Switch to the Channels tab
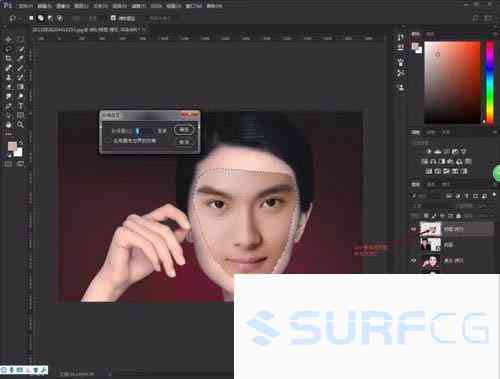Viewport: 500px width, 379px height. [x=431, y=184]
